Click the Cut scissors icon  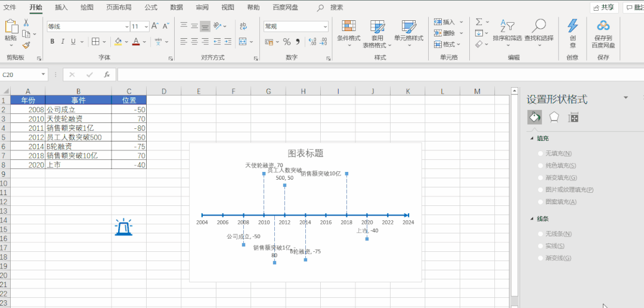pyautogui.click(x=26, y=23)
